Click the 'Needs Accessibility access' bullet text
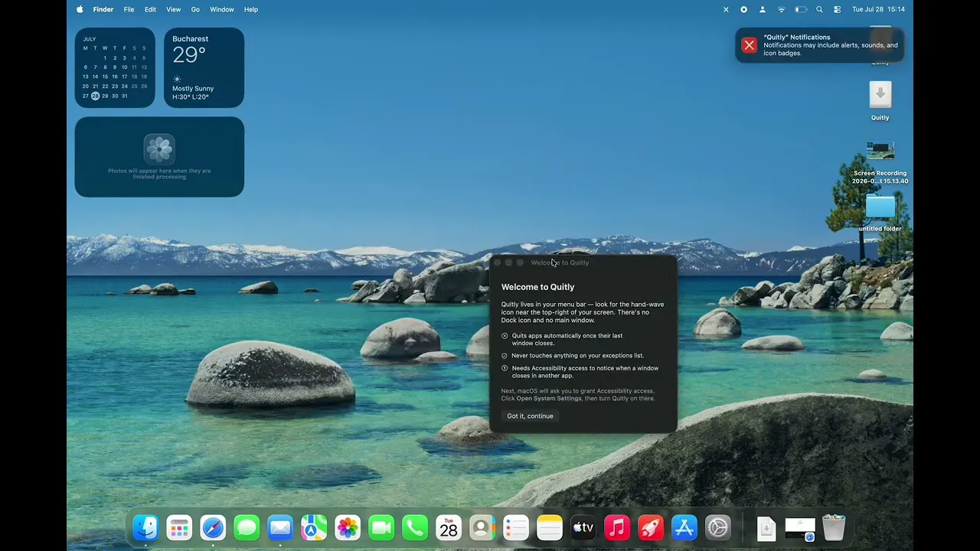Screen dimensions: 980x551 coord(585,372)
